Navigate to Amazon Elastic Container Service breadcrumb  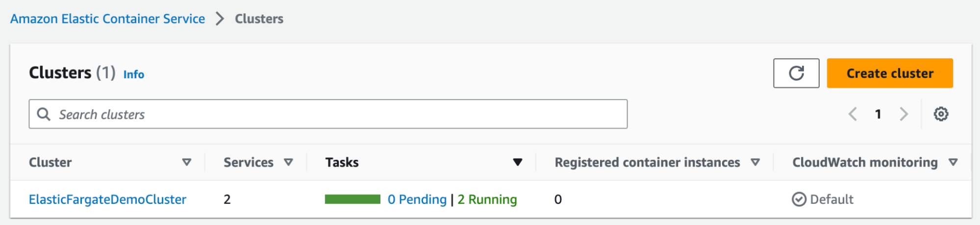108,19
